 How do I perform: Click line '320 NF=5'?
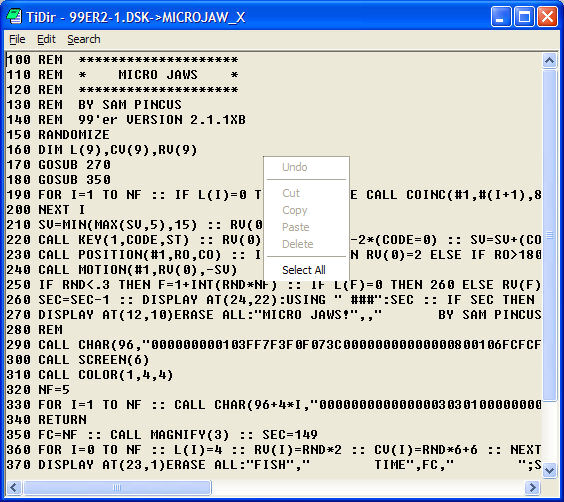click(x=38, y=390)
